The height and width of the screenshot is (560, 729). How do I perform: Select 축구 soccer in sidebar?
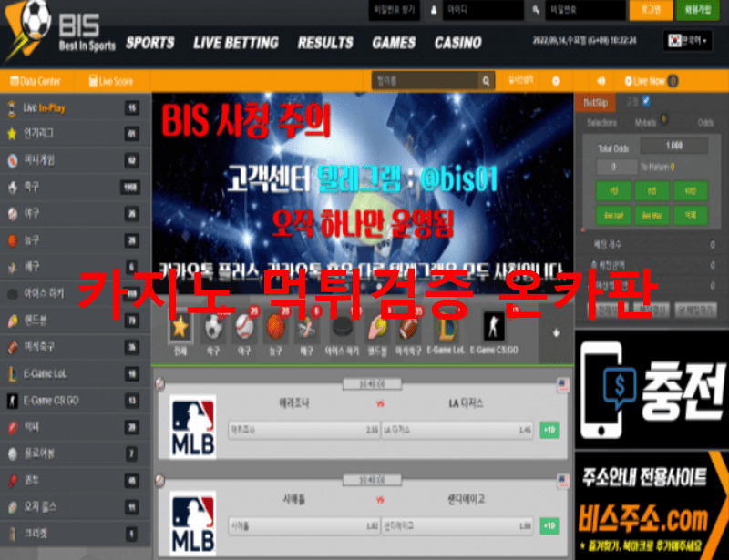(x=76, y=188)
